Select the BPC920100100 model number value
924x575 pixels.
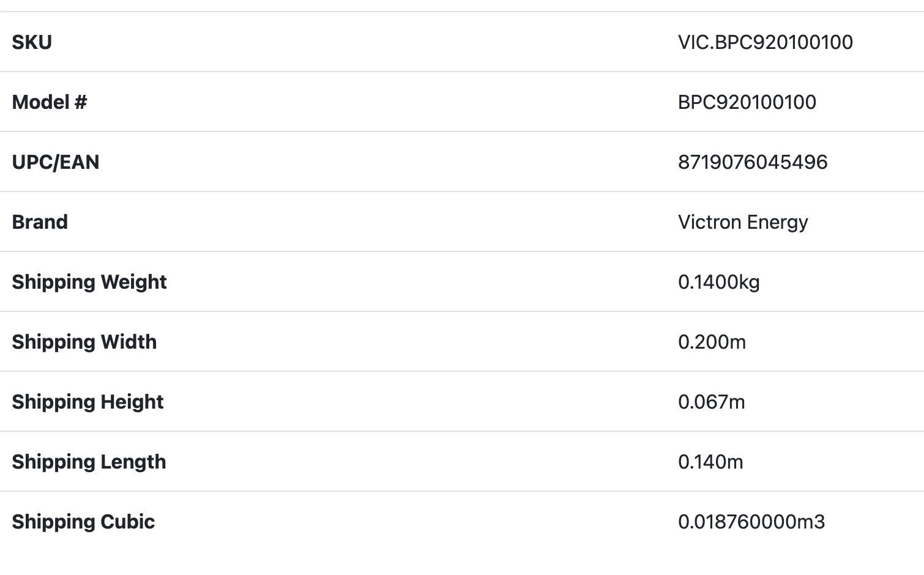click(x=747, y=102)
